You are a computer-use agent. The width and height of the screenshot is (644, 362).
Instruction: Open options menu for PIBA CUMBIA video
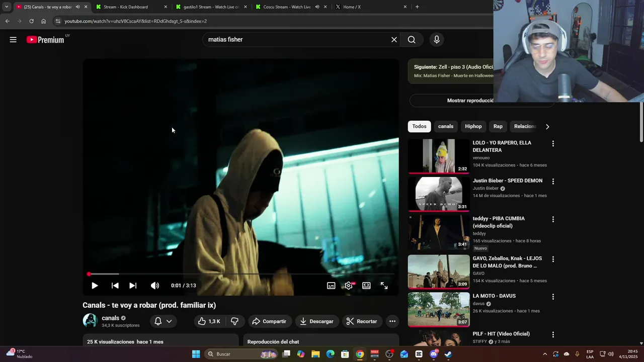coord(553,219)
